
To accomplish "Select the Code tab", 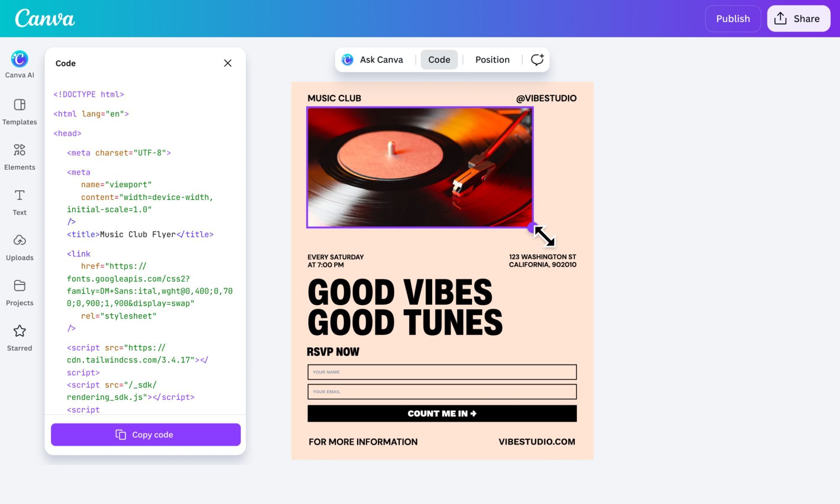I will [439, 59].
